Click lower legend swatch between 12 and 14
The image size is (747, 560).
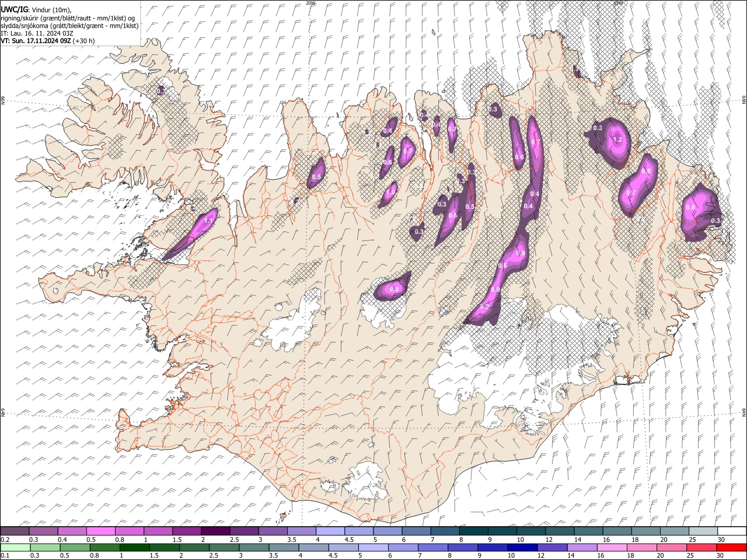tap(551, 548)
